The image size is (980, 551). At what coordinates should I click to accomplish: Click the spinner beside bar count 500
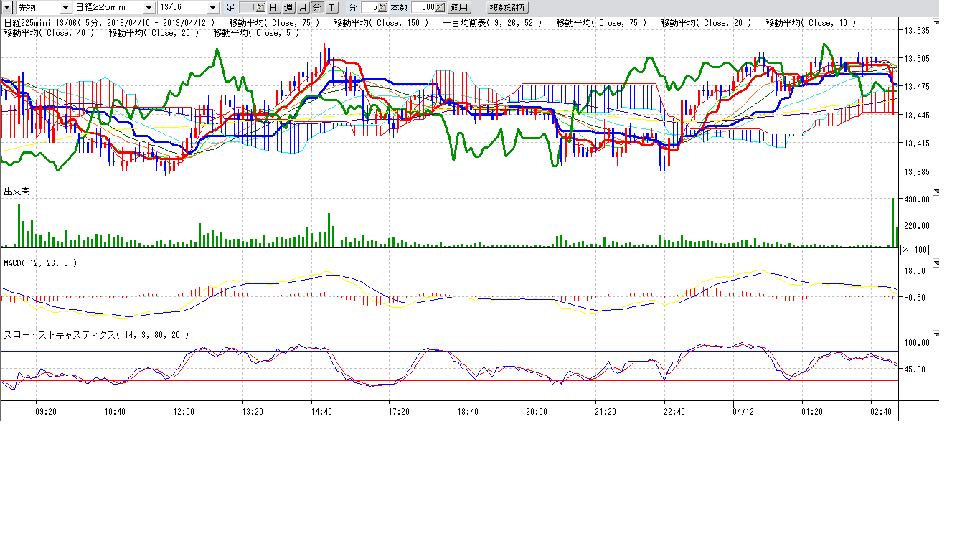point(440,7)
